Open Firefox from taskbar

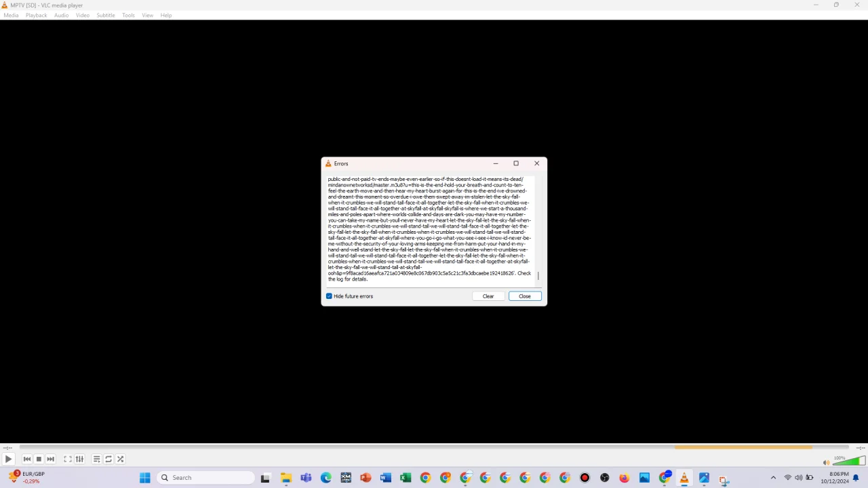click(x=625, y=478)
